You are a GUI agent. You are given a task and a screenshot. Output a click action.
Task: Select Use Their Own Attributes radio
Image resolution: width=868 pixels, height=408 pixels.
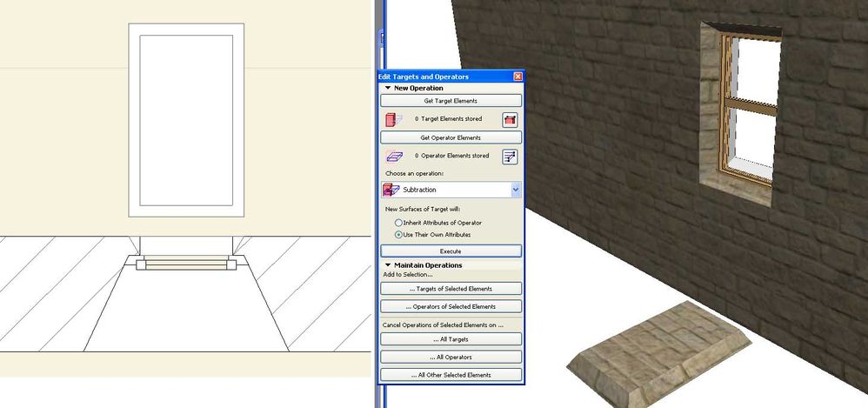(x=398, y=235)
